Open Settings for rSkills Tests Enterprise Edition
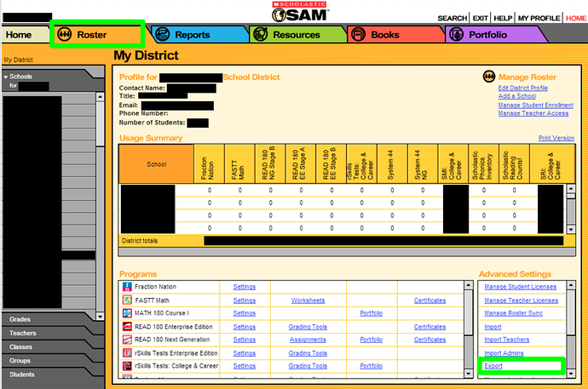The height and width of the screenshot is (389, 588). [244, 353]
